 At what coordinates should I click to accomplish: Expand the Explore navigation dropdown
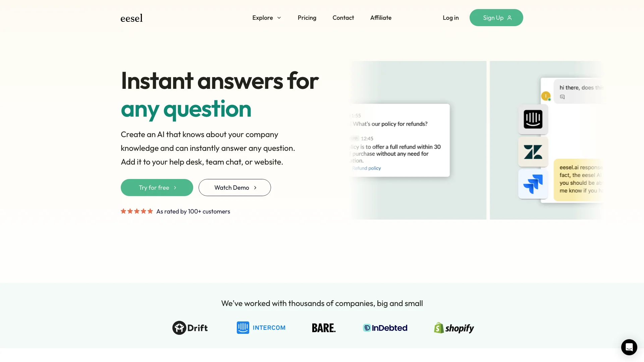pos(267,17)
